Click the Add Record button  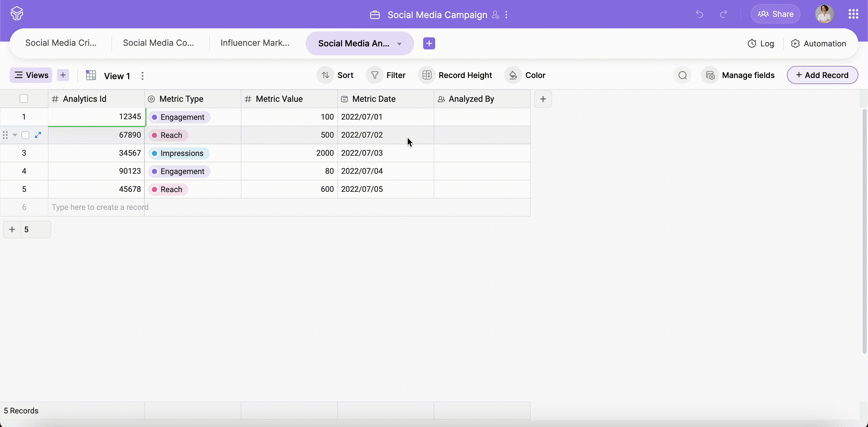(822, 75)
